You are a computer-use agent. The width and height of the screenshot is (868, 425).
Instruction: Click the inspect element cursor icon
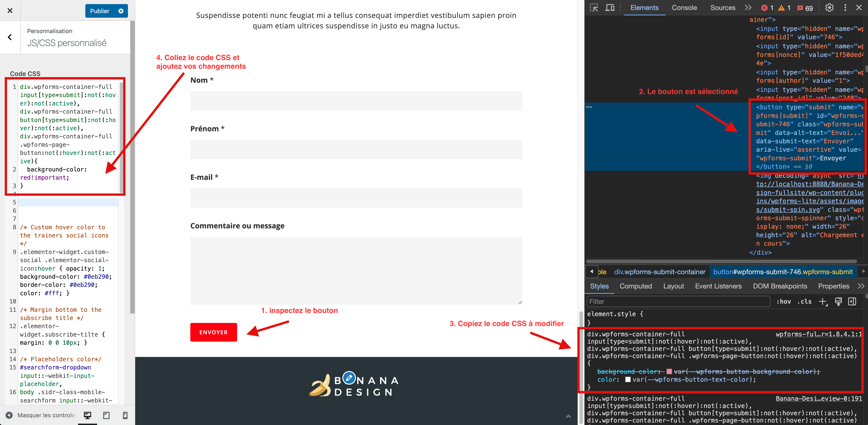coord(595,7)
